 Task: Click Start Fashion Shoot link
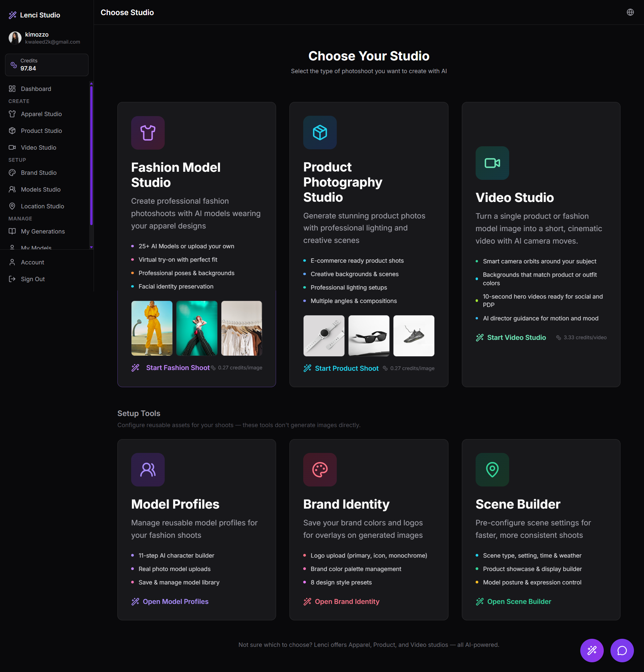point(177,368)
